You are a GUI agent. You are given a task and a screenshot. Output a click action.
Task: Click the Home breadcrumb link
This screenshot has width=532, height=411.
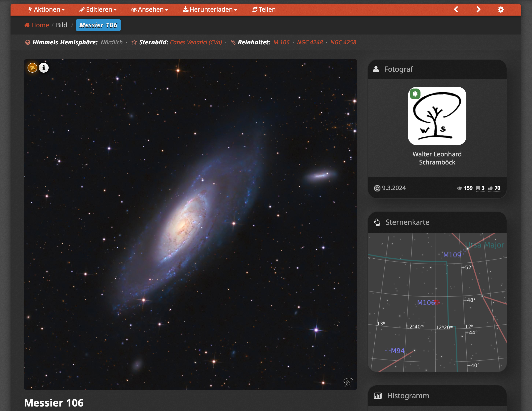tap(37, 25)
